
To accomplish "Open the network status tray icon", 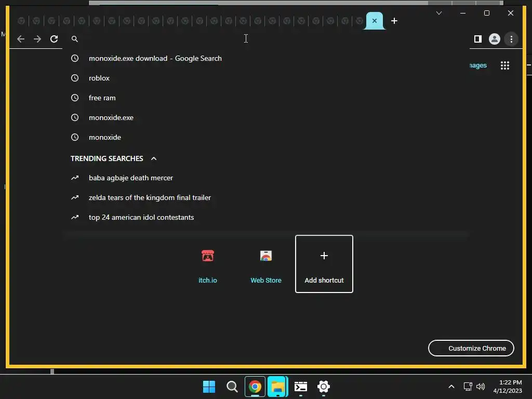I will pos(468,387).
